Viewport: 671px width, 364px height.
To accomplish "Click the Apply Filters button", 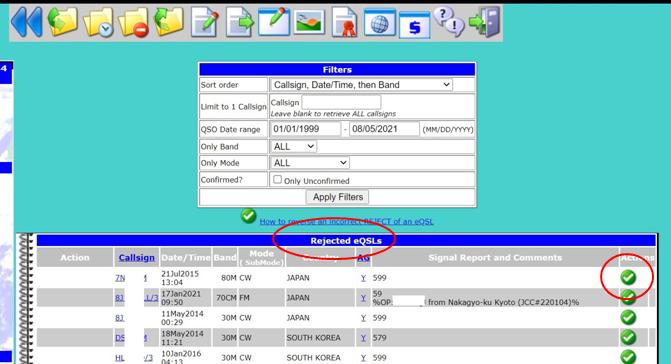I will coord(338,197).
